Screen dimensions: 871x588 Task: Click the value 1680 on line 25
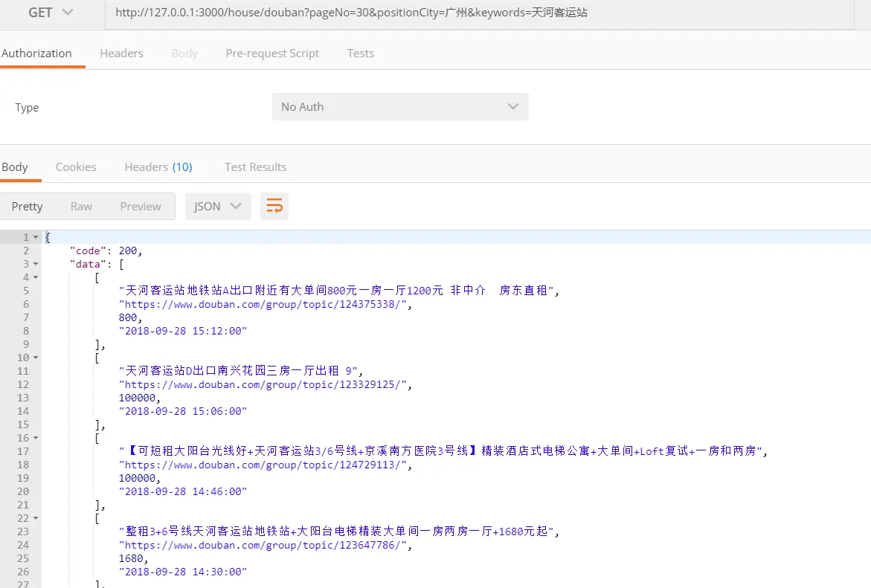point(131,558)
